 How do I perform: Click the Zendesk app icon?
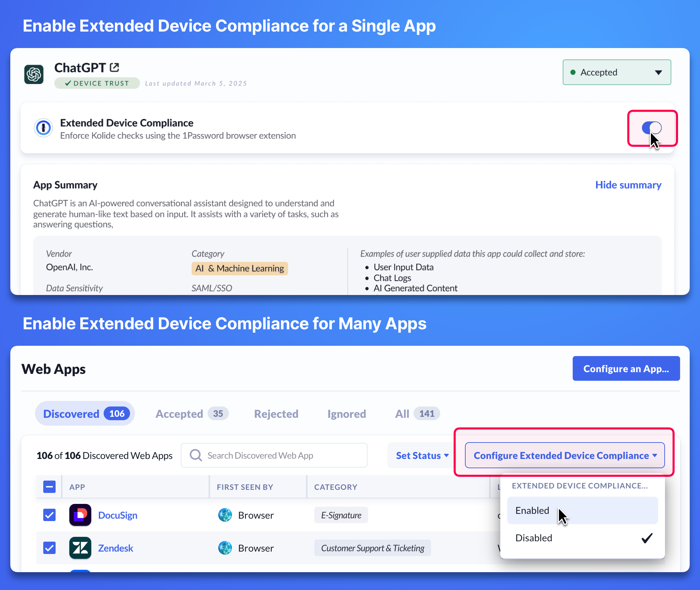[80, 548]
